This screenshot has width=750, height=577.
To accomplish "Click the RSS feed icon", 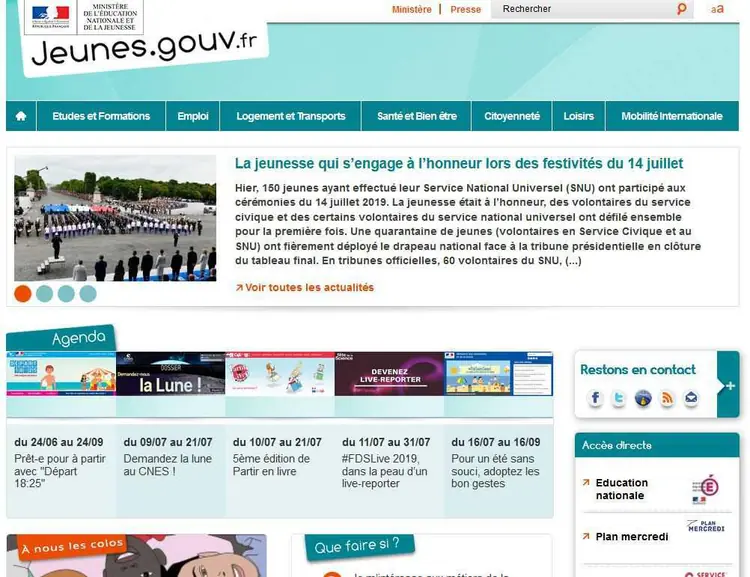I will click(667, 398).
